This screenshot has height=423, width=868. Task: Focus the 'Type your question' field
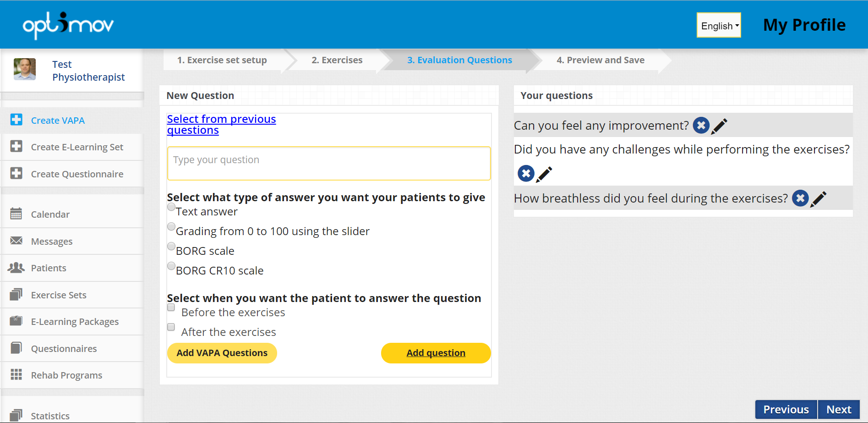click(329, 163)
